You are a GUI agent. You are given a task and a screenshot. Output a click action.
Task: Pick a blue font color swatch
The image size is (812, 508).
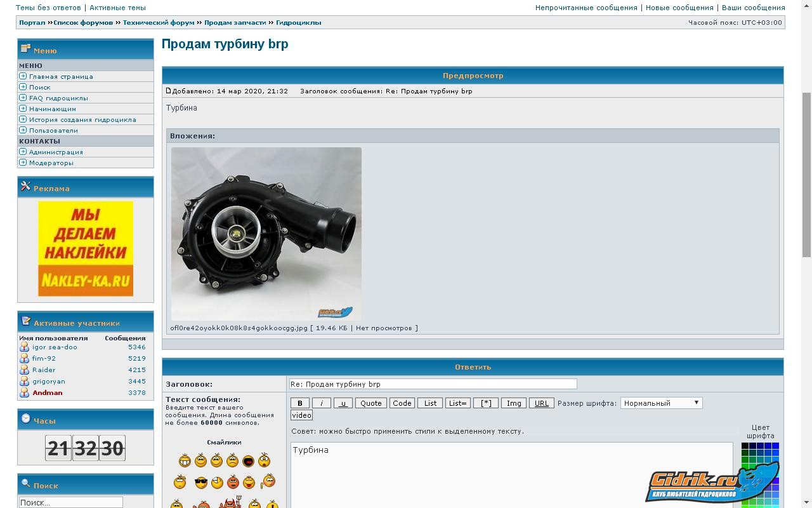(x=775, y=447)
